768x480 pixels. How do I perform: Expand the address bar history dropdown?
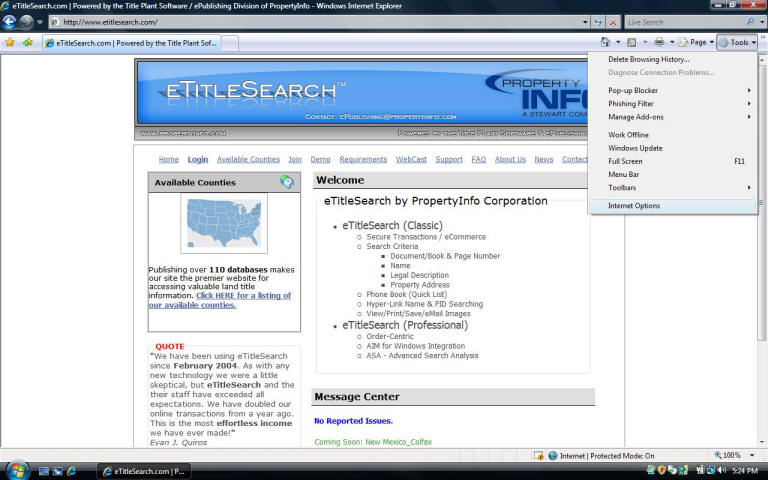[x=585, y=22]
